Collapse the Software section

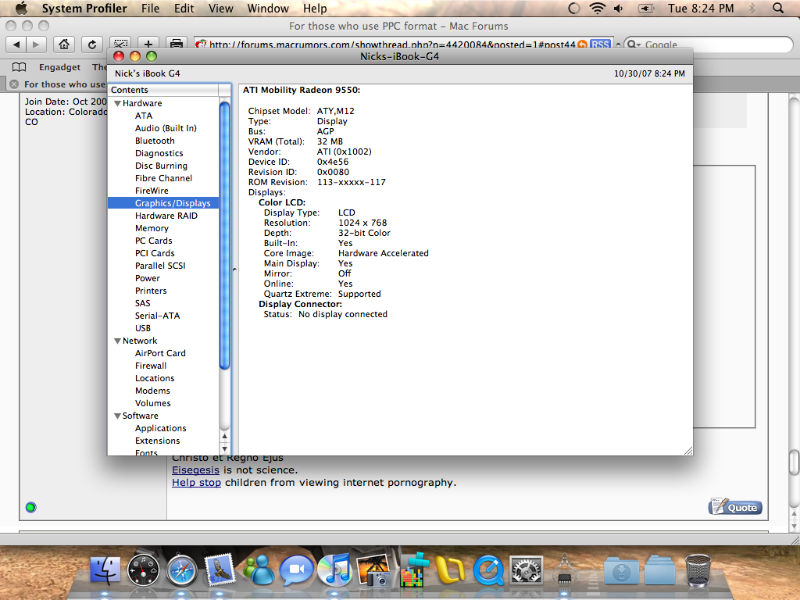tap(117, 416)
